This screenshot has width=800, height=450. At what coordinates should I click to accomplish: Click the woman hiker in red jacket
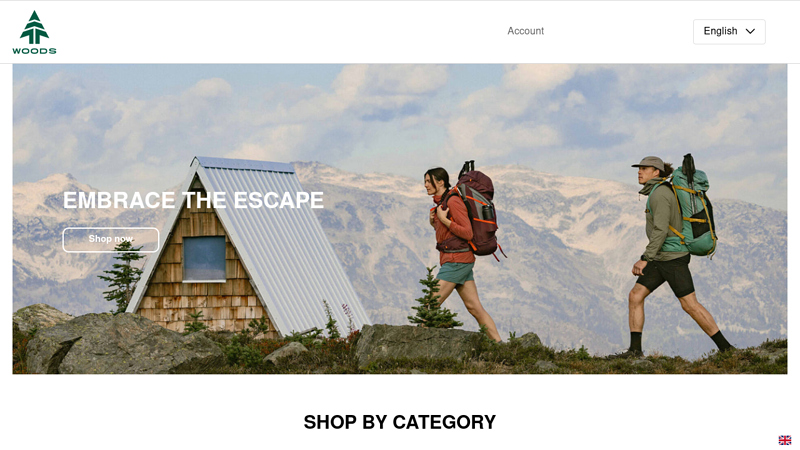[x=457, y=254]
